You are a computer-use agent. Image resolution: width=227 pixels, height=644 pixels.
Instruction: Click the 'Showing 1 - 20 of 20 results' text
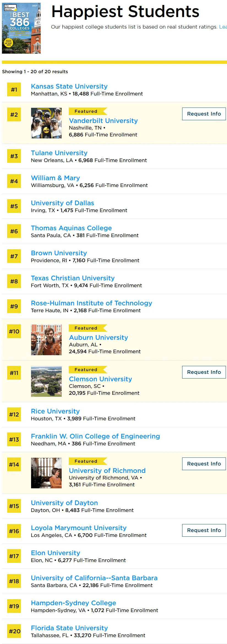click(x=35, y=72)
